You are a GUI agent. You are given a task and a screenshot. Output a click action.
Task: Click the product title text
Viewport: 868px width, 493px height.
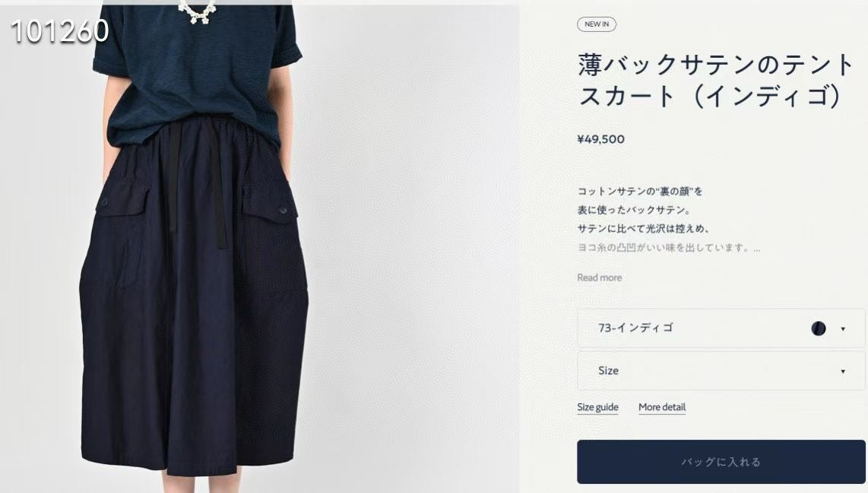tap(716, 81)
